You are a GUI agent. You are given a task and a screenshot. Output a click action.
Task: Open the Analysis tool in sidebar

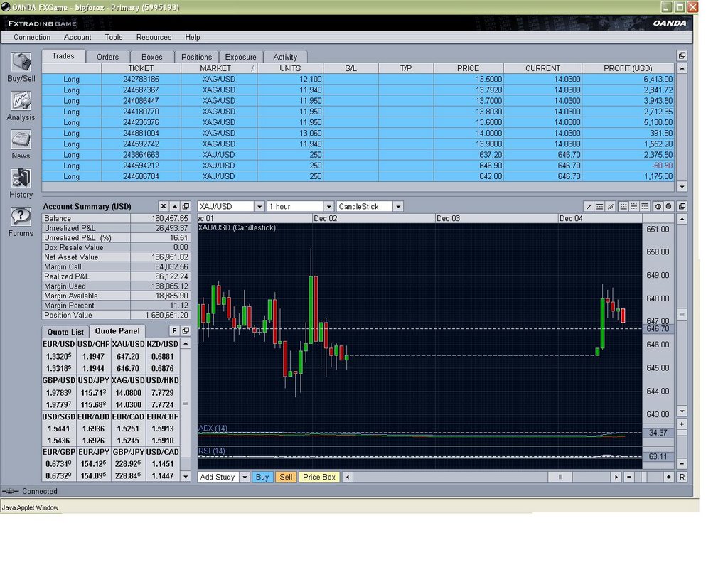click(x=21, y=107)
